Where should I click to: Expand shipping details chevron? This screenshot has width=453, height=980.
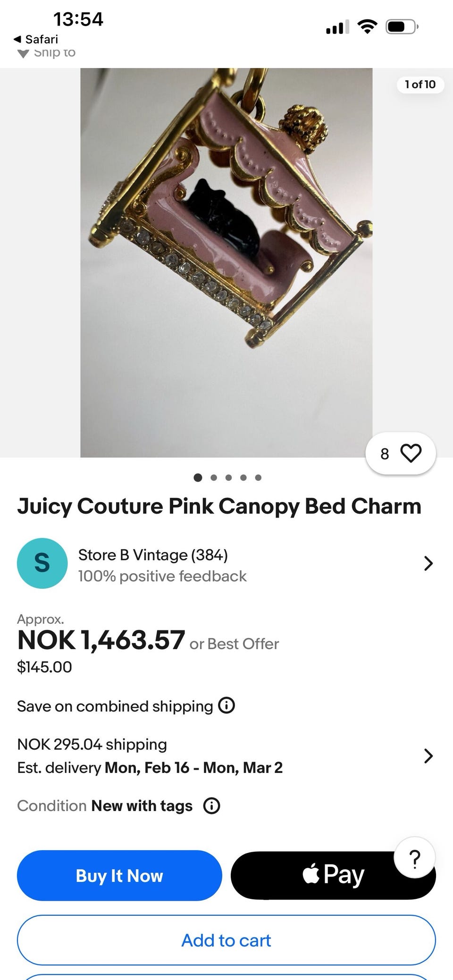coord(428,756)
